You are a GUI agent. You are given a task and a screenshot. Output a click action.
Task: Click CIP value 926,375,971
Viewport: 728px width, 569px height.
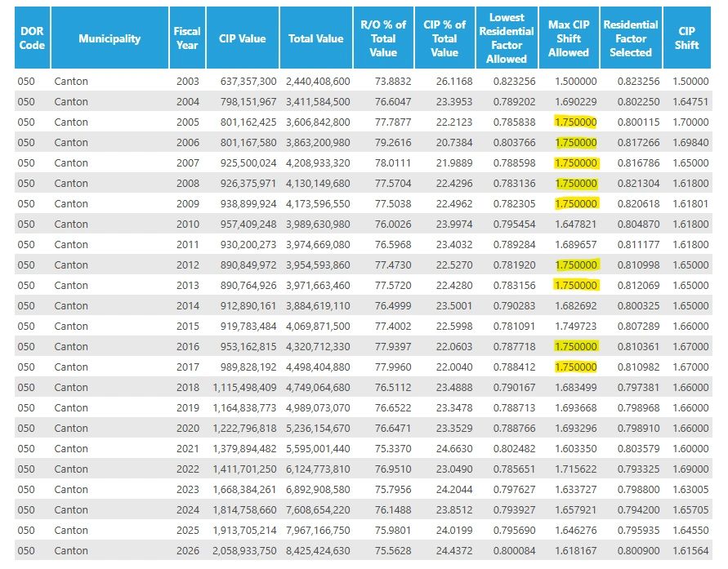[x=248, y=183]
